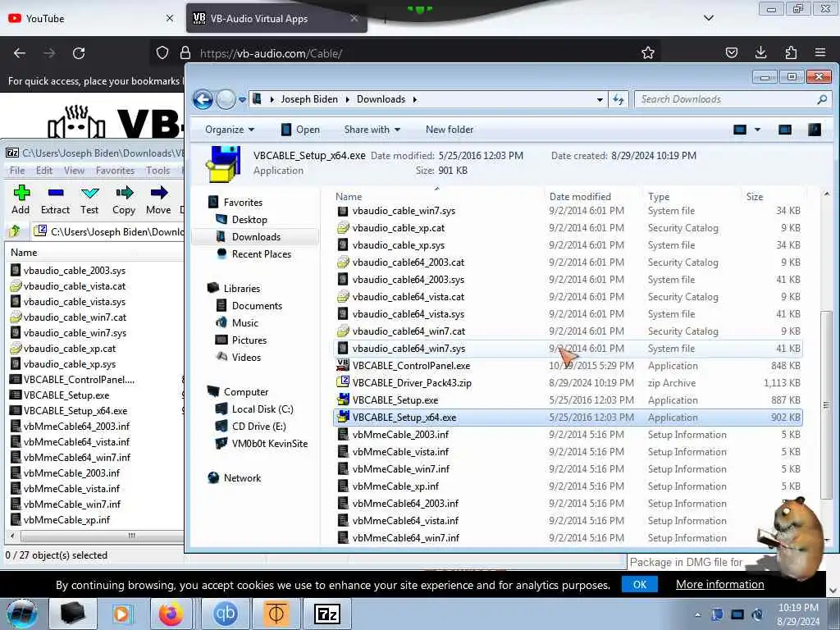840x630 pixels.
Task: Switch to the YouTube tab
Action: point(90,18)
